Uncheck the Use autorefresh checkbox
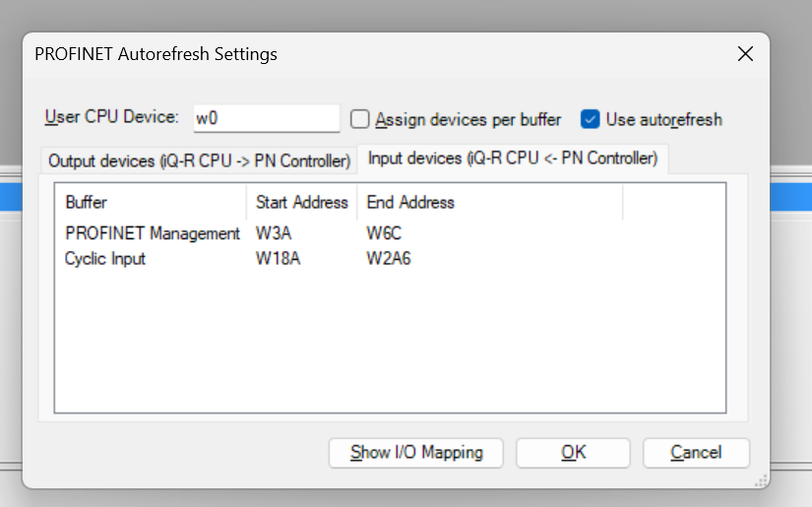 590,119
